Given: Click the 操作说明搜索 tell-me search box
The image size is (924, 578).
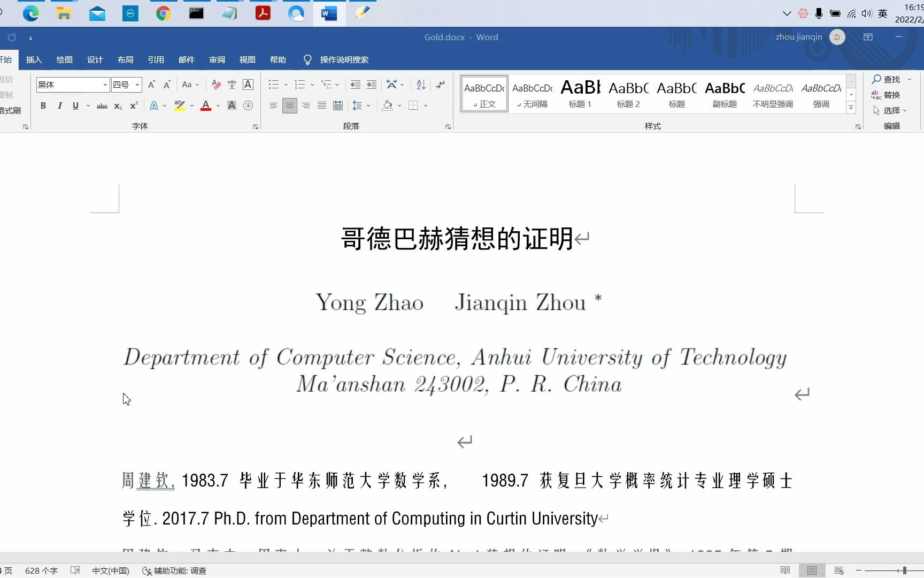Looking at the screenshot, I should 344,60.
